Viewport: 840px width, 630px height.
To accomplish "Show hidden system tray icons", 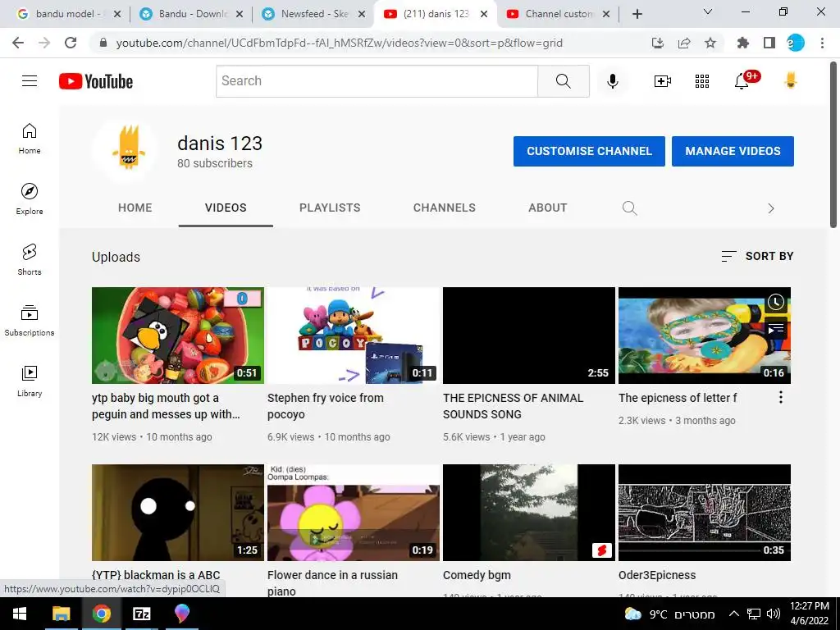I will (734, 614).
